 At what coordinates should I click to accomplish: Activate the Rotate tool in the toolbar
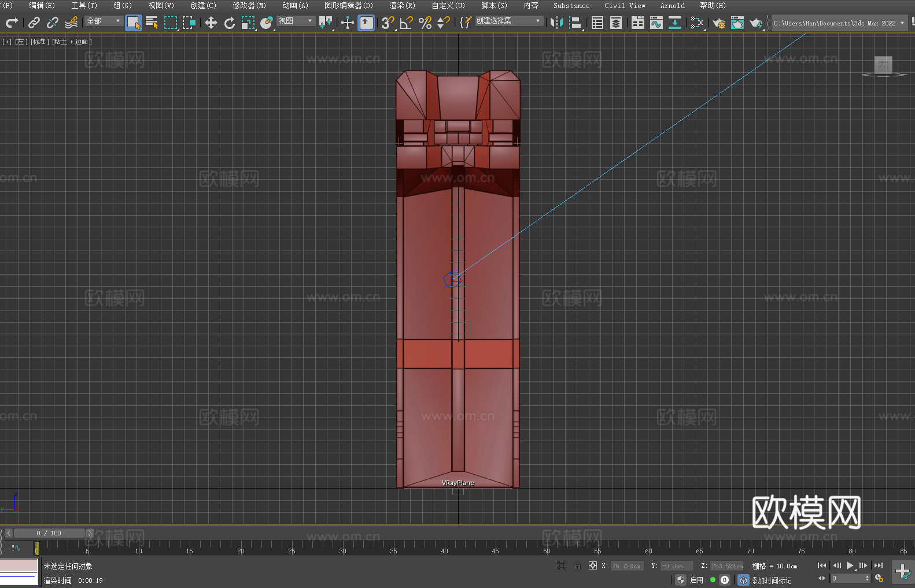[x=230, y=23]
